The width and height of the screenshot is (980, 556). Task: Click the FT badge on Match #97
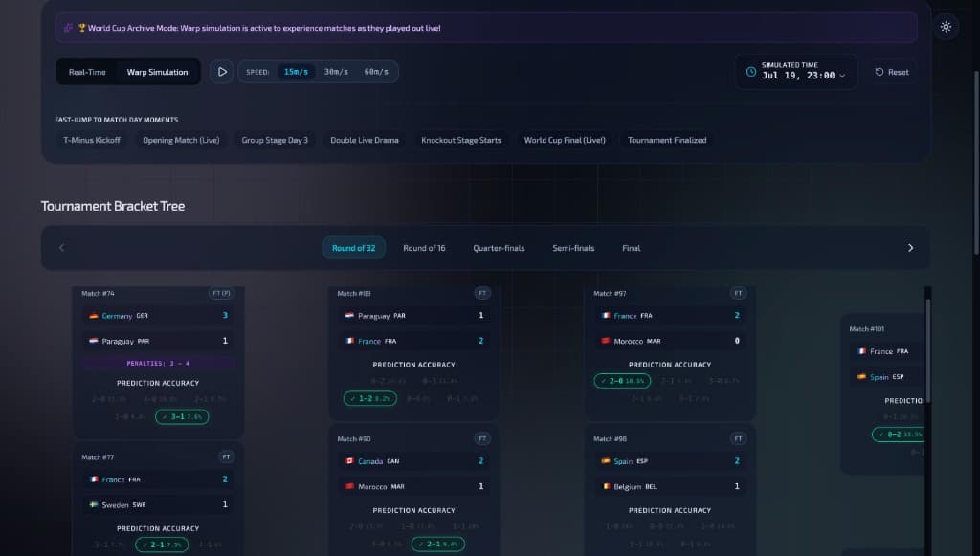coord(738,293)
